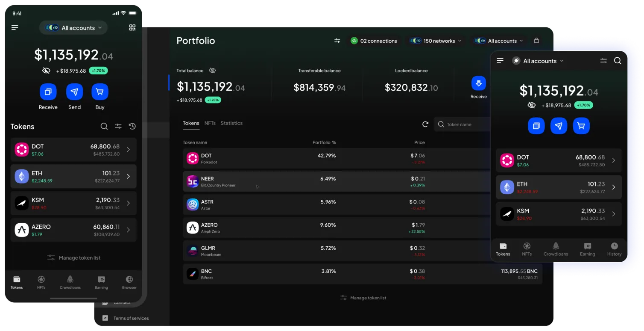The height and width of the screenshot is (331, 644).
Task: Open the NFTs section from bottom navigation
Action: (41, 282)
